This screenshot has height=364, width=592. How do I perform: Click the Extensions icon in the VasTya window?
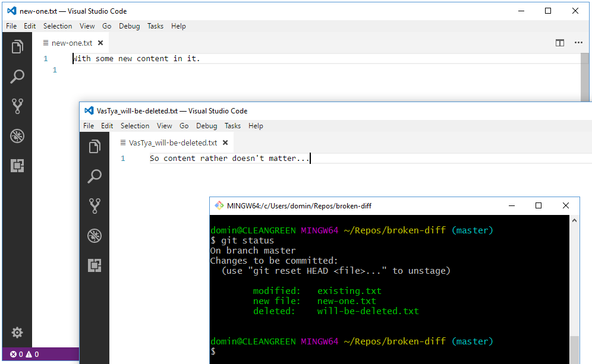click(x=94, y=265)
